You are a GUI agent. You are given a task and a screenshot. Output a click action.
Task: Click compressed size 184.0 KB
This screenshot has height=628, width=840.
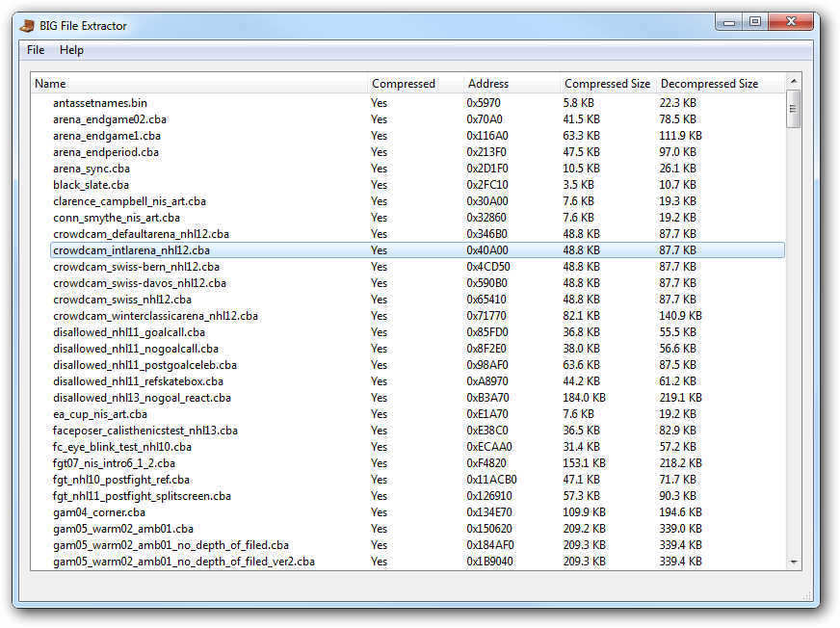(x=584, y=398)
